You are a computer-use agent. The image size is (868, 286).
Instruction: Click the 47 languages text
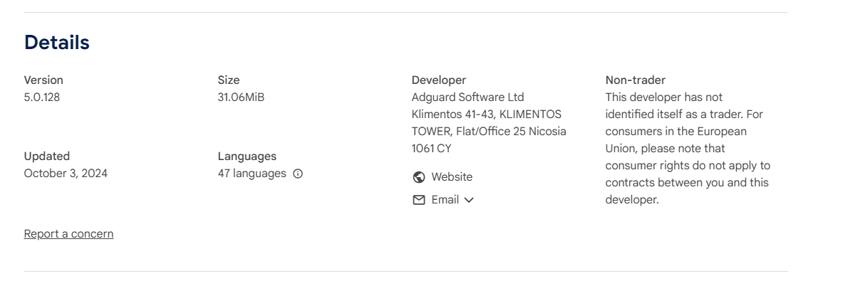tap(252, 174)
